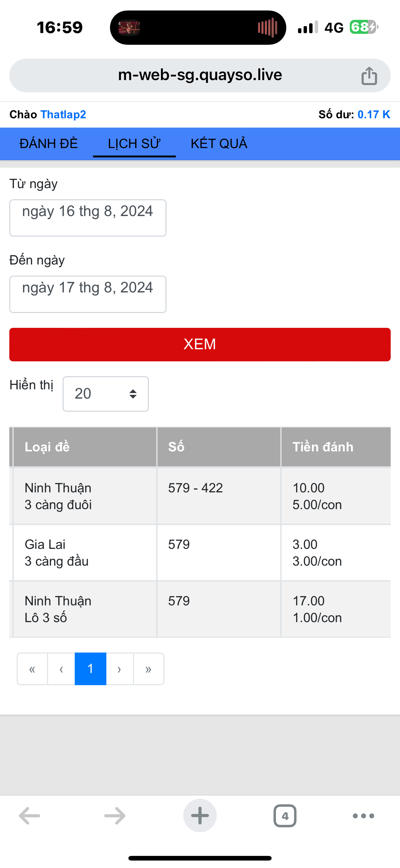Go to last page with » button
Image resolution: width=400 pixels, height=868 pixels.
click(149, 669)
